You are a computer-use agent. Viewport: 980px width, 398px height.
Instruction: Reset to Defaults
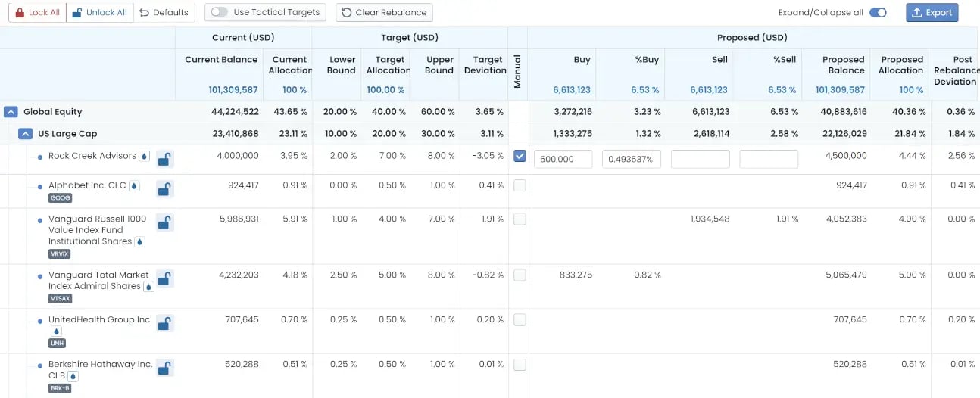(164, 12)
